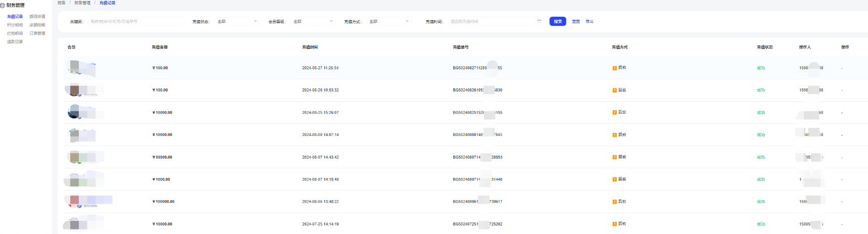Click the 财务管理 breadcrumb link
This screenshot has height=234, width=868.
click(82, 3)
